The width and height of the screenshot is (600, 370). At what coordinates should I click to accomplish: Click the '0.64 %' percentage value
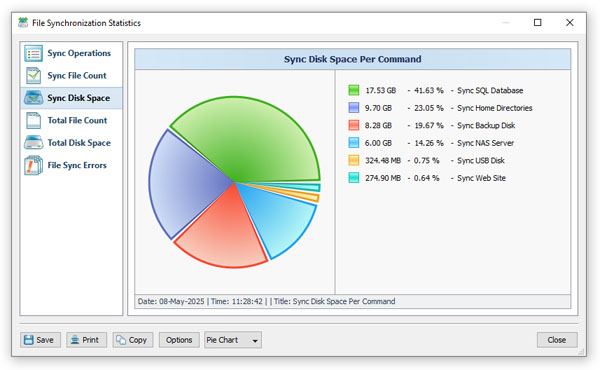tap(426, 178)
